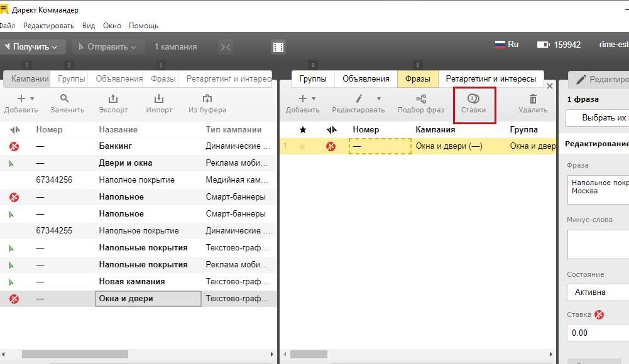Open the Окно menu
The image size is (629, 364).
coord(112,26)
